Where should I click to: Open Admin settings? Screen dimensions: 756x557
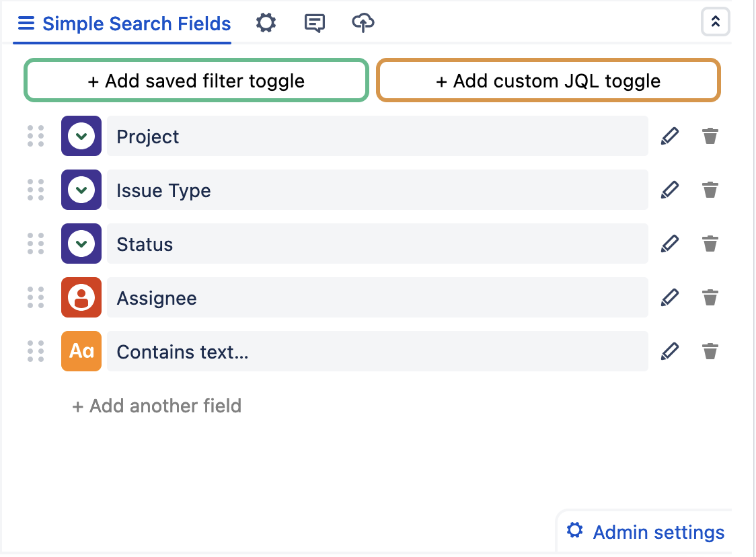click(646, 532)
